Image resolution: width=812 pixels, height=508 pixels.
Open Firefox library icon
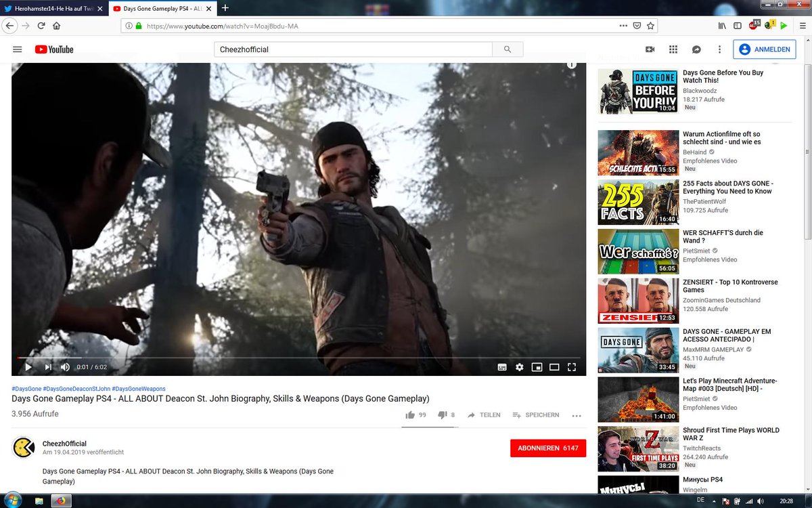tap(722, 26)
